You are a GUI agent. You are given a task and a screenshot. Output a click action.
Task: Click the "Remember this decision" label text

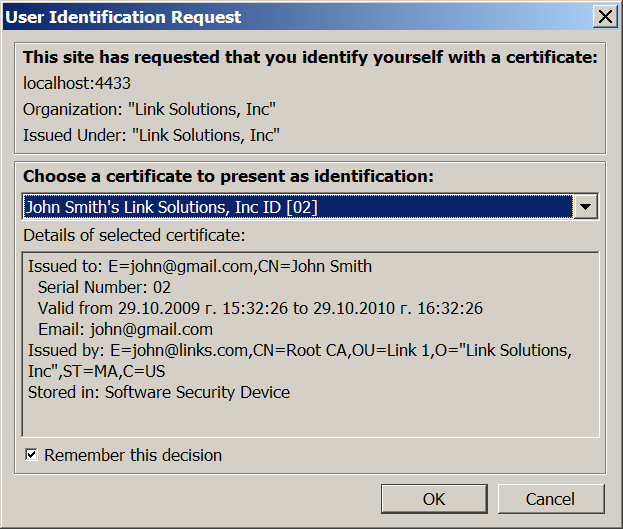[133, 455]
